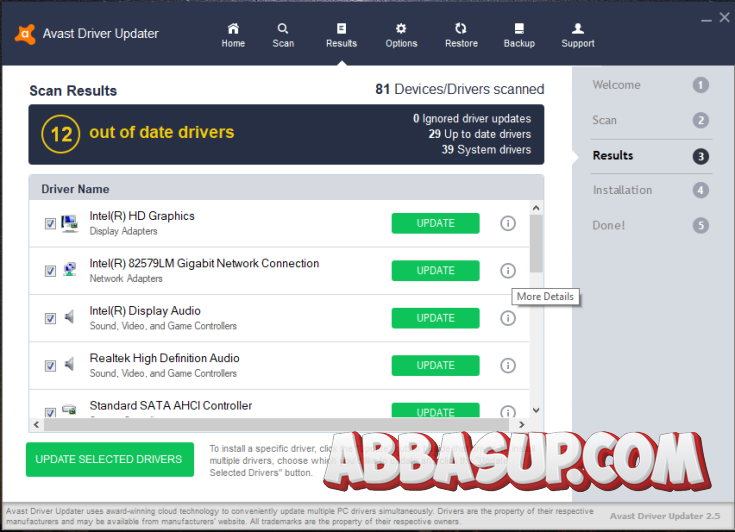
Task: Click the Standard SATA AHCI Controller name
Action: point(171,405)
